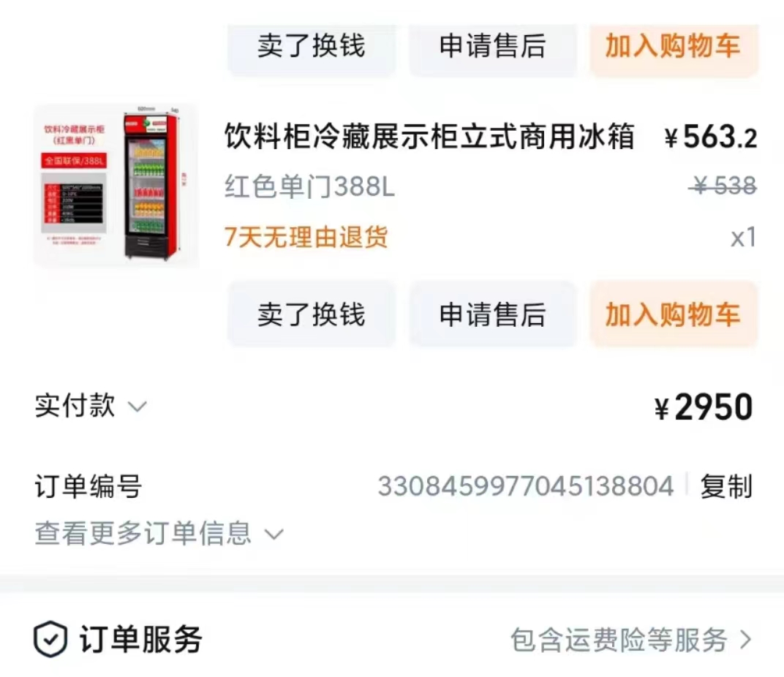The image size is (784, 677).
Task: Tap the topmost 加入购物车 button
Action: 674,46
